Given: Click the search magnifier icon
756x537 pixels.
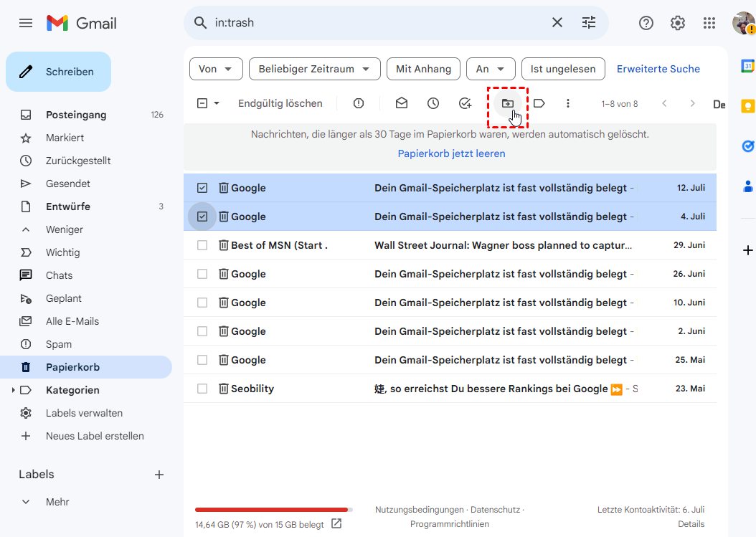Looking at the screenshot, I should [x=200, y=22].
